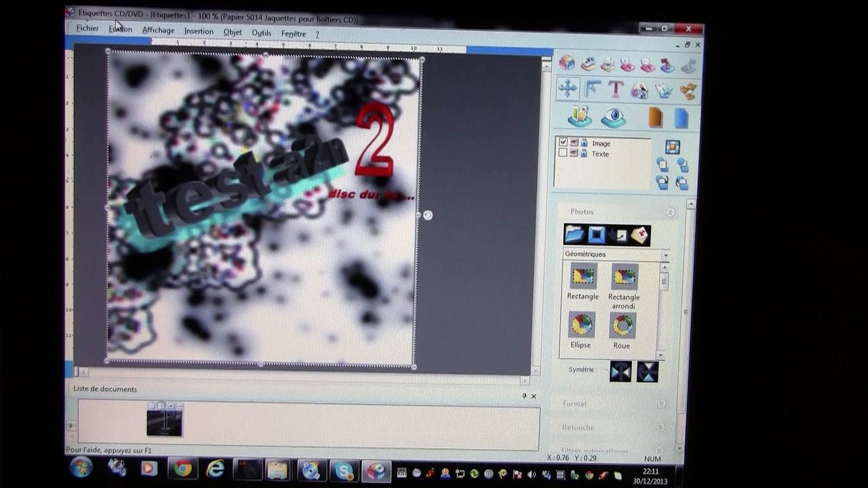This screenshot has width=868, height=488.
Task: Click the red cross box icon in Photos panel
Action: [639, 236]
